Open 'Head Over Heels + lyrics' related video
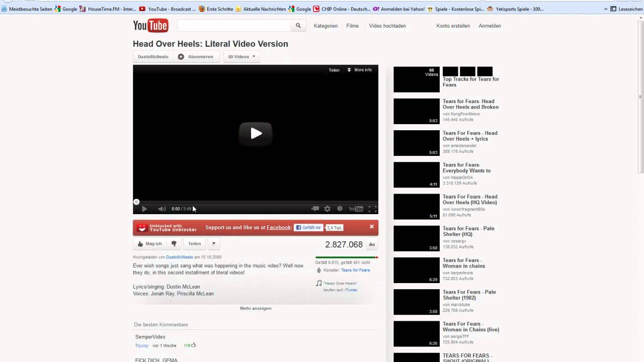Viewport: 644px width, 362px height. click(470, 136)
